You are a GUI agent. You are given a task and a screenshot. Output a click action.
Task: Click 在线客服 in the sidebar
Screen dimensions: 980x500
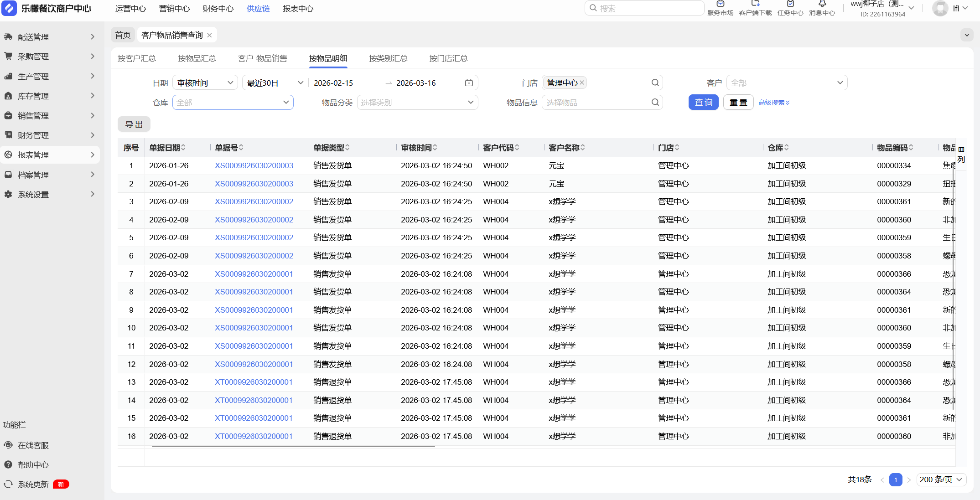tap(33, 445)
